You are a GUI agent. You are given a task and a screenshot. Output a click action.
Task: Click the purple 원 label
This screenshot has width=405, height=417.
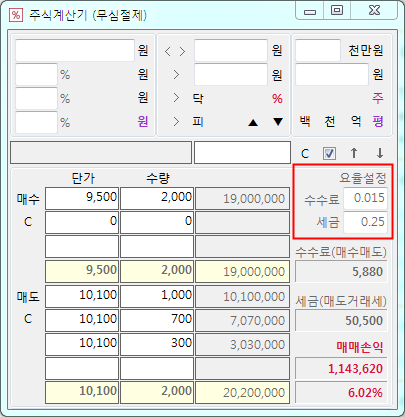coord(143,121)
